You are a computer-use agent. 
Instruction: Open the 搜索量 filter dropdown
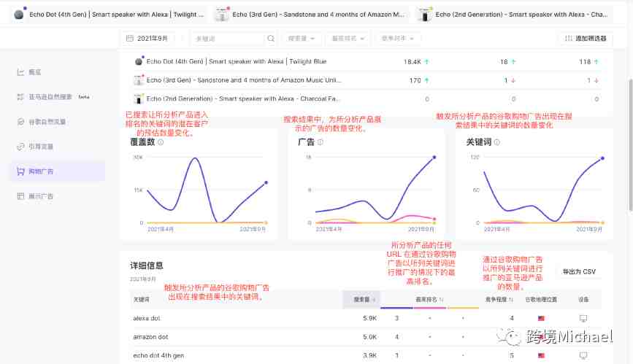coord(302,38)
